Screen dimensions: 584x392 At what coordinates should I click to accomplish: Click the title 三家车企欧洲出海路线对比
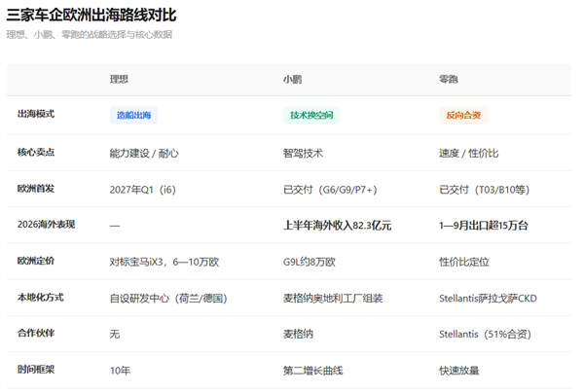coord(91,16)
